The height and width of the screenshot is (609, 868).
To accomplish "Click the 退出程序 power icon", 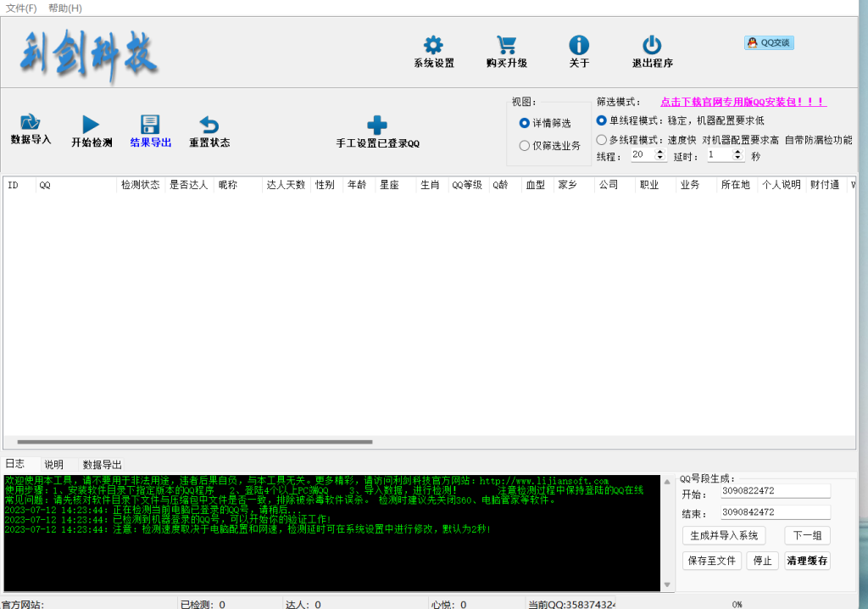I will (x=652, y=46).
